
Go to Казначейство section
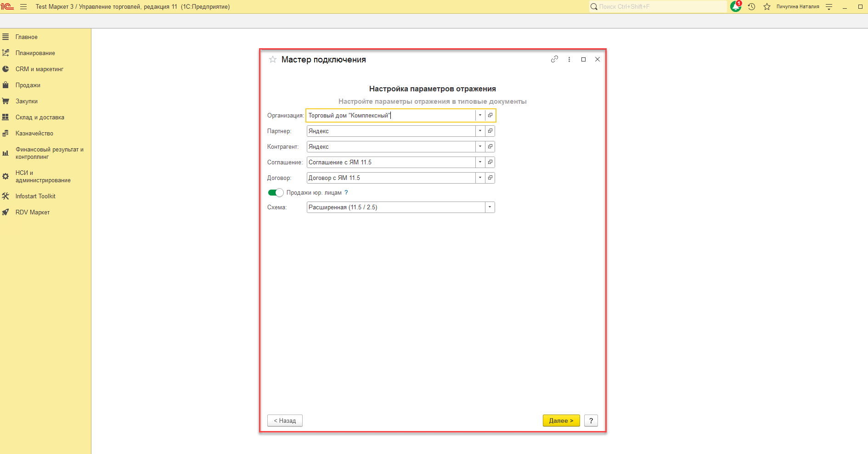tap(34, 134)
